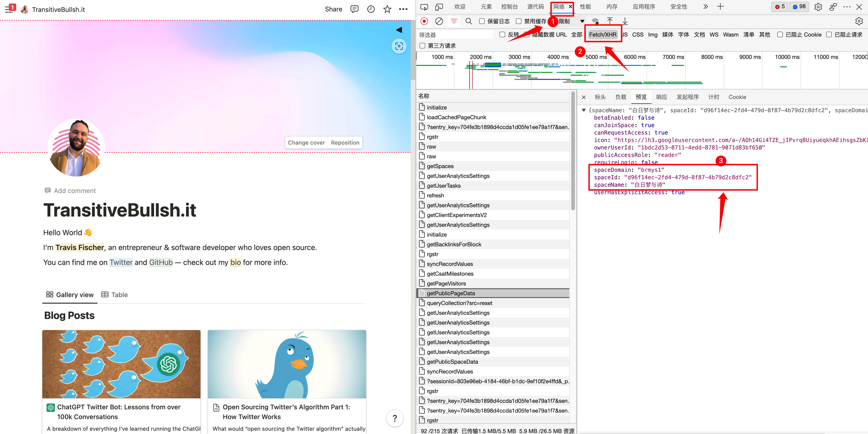Select the getSpaces request row
This screenshot has height=434, width=868.
493,166
